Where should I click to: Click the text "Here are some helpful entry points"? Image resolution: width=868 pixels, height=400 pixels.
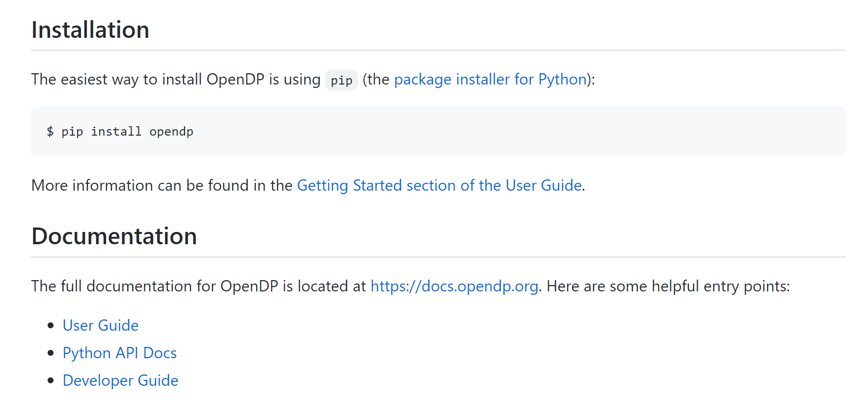tap(667, 286)
